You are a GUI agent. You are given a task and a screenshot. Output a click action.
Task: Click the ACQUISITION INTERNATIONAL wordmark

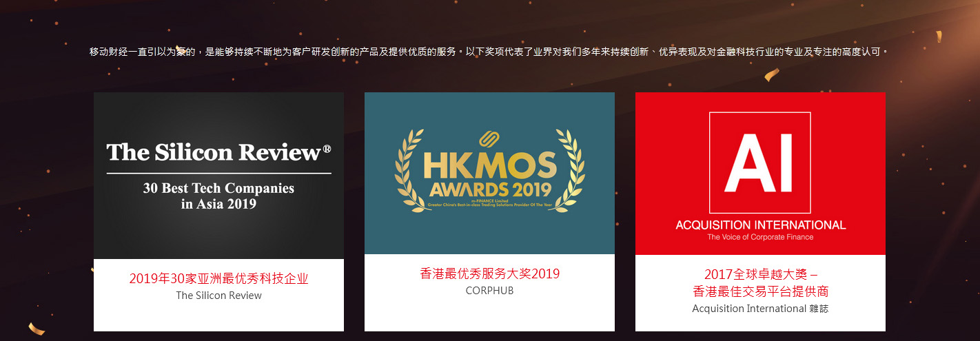(760, 225)
